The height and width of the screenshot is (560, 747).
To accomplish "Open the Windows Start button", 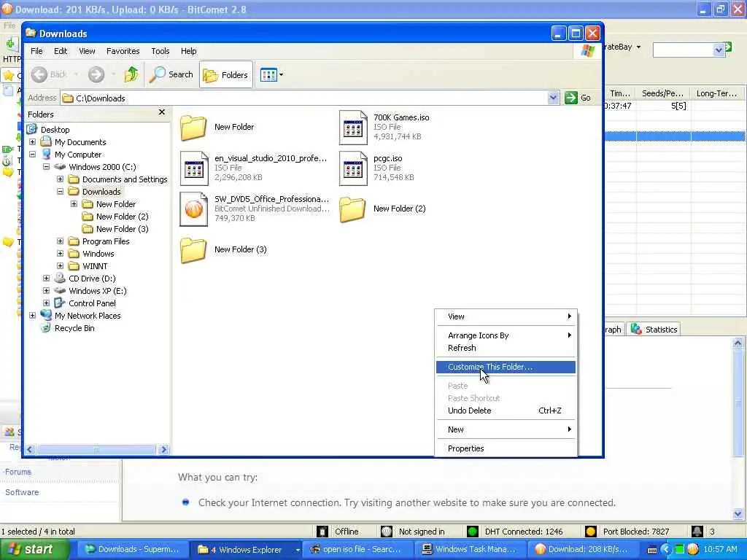I will pos(34,550).
